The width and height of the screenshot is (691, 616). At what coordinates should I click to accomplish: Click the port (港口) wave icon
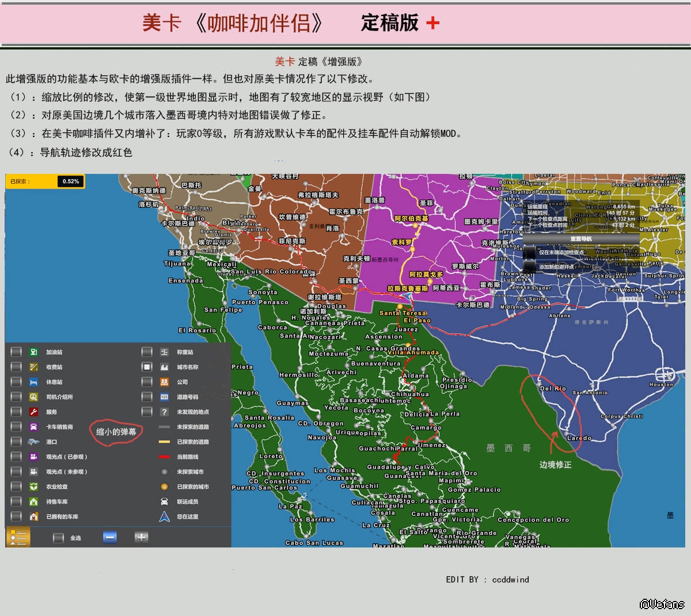click(33, 442)
